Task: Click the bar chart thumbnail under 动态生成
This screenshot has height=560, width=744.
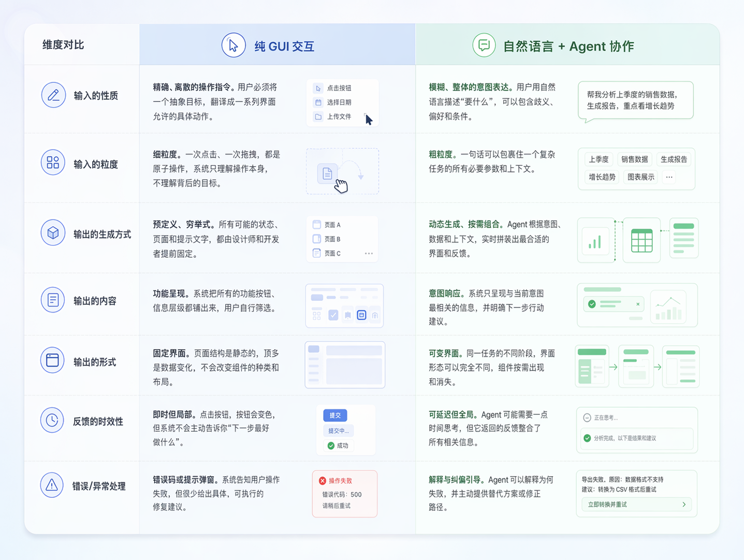Action: [x=595, y=241]
